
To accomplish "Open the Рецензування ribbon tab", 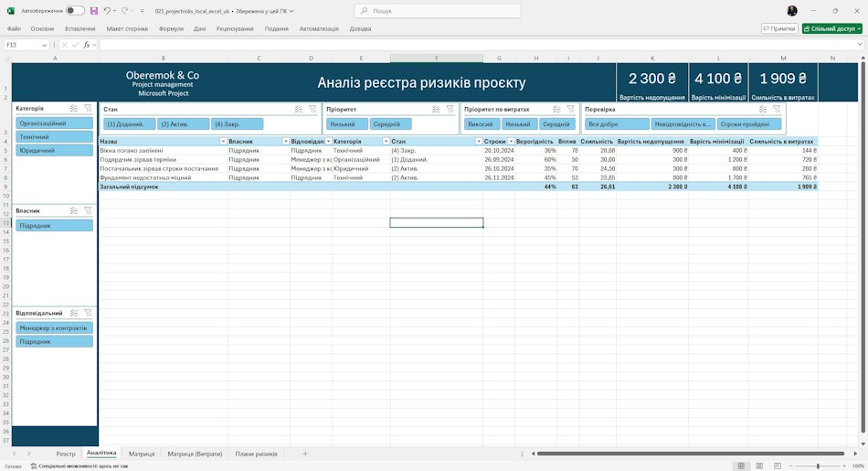I will click(235, 28).
